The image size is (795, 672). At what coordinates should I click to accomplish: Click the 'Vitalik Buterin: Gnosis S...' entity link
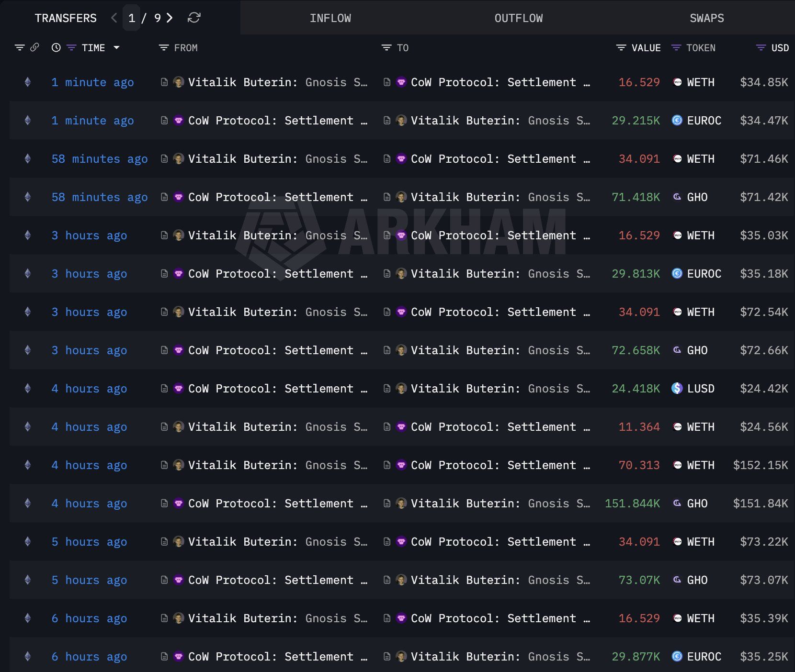pyautogui.click(x=278, y=82)
